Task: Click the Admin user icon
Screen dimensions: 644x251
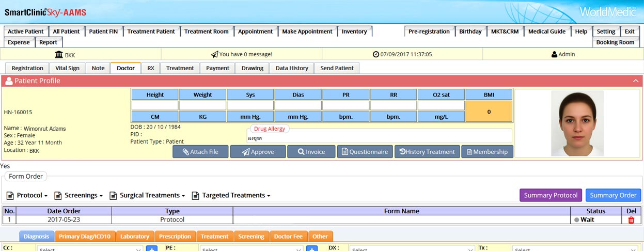Action: pyautogui.click(x=554, y=54)
